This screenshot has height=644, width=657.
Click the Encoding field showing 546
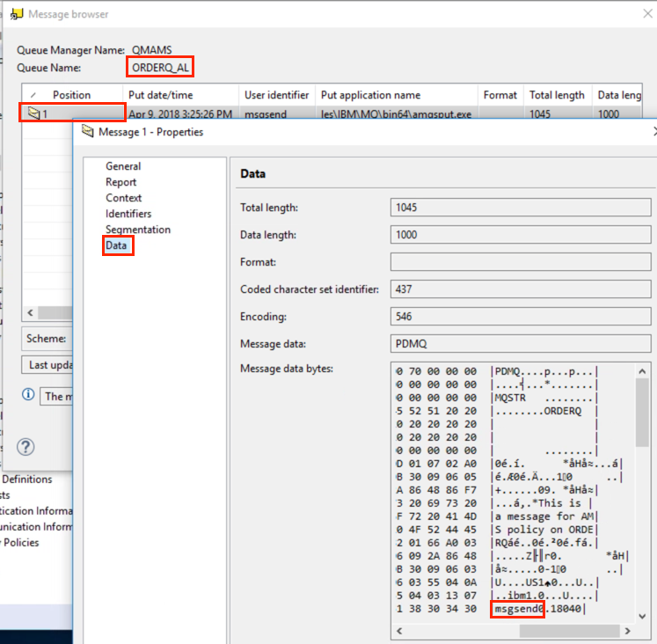point(521,317)
